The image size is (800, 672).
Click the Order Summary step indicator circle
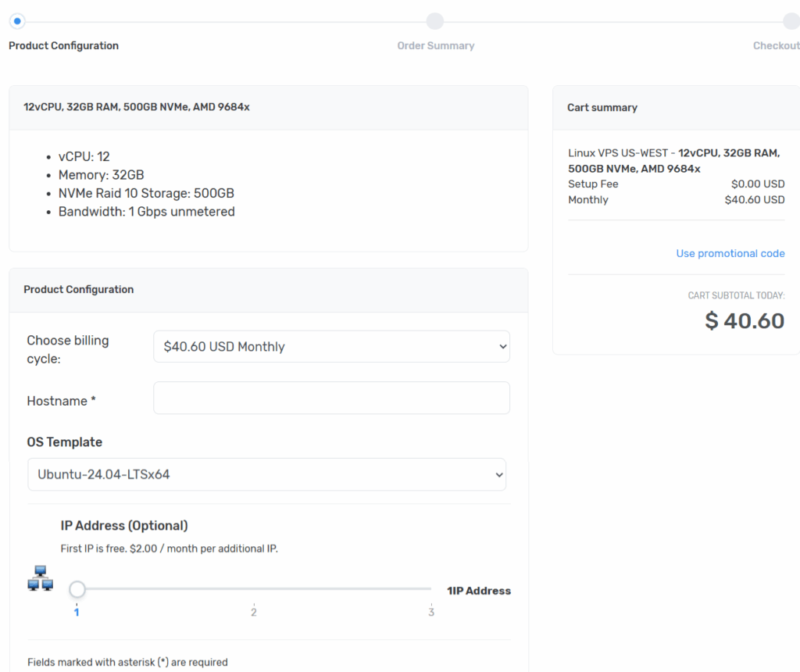435,20
